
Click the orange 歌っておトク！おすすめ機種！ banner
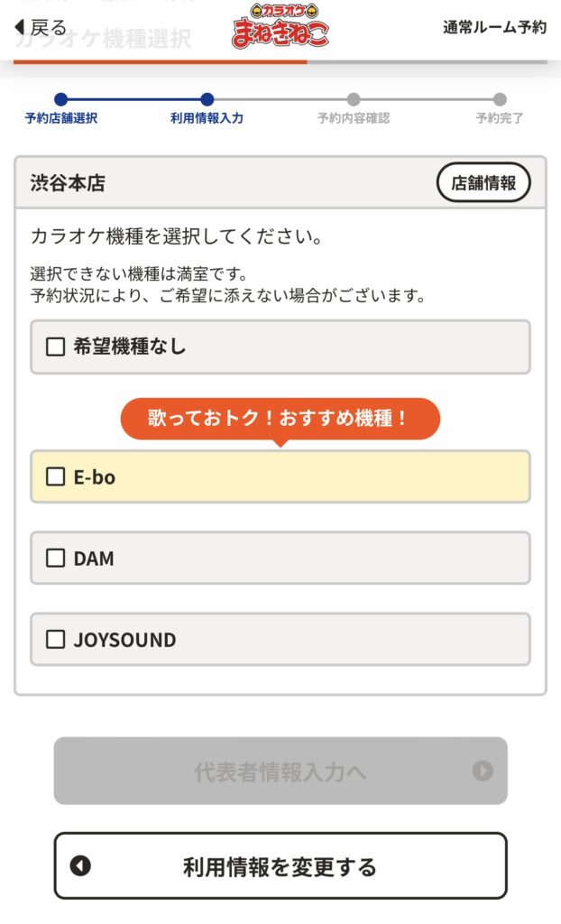(x=280, y=419)
